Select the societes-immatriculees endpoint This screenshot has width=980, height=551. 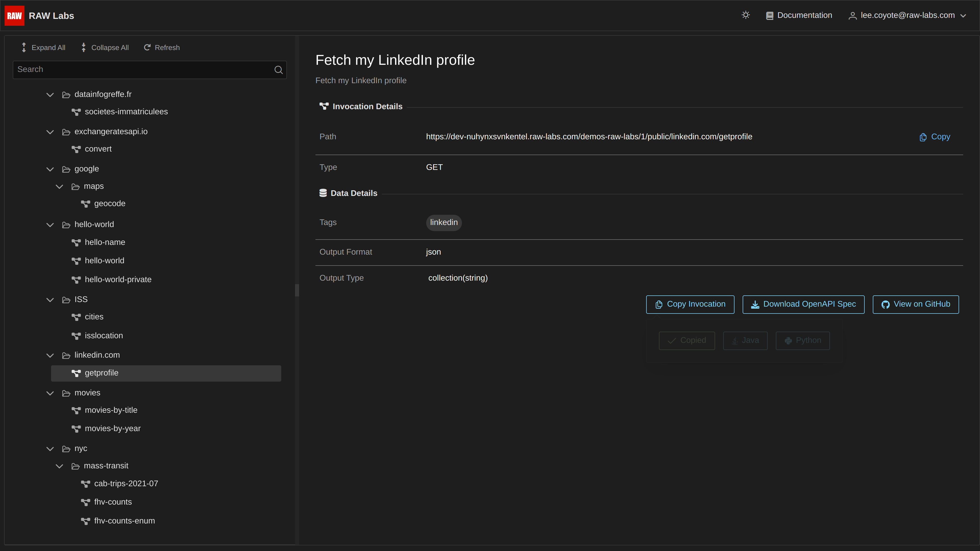126,112
